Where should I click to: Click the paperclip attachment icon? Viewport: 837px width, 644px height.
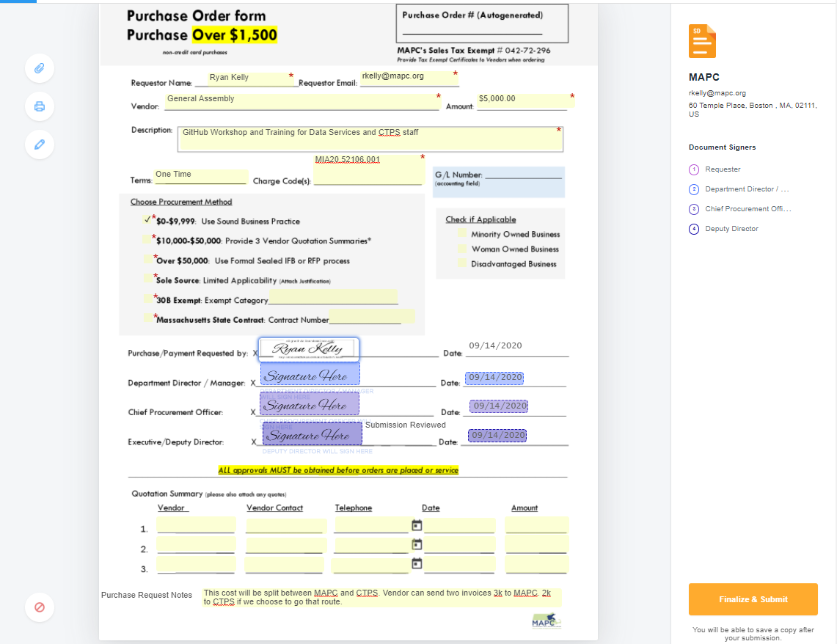click(40, 68)
